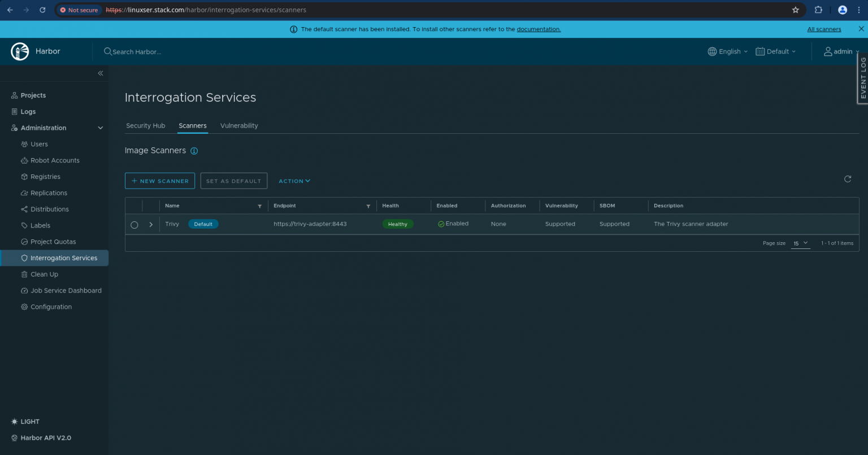Change the page size dropdown
This screenshot has height=455, width=868.
click(x=800, y=243)
